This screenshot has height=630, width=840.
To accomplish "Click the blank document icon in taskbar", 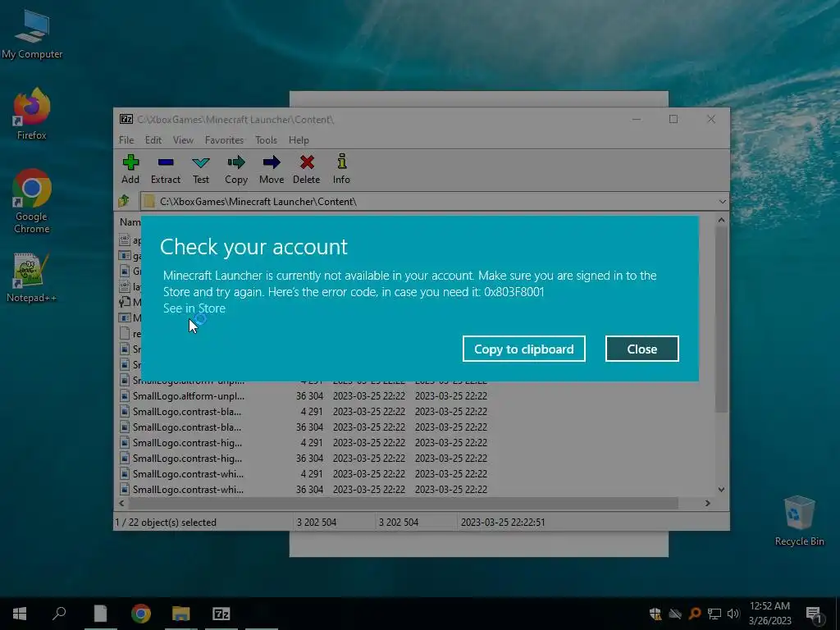I will click(100, 614).
